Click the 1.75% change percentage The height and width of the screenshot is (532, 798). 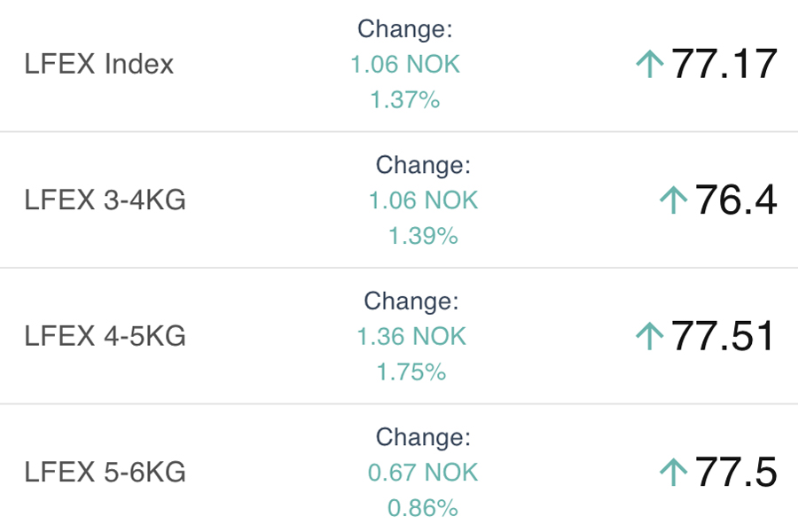coord(411,372)
